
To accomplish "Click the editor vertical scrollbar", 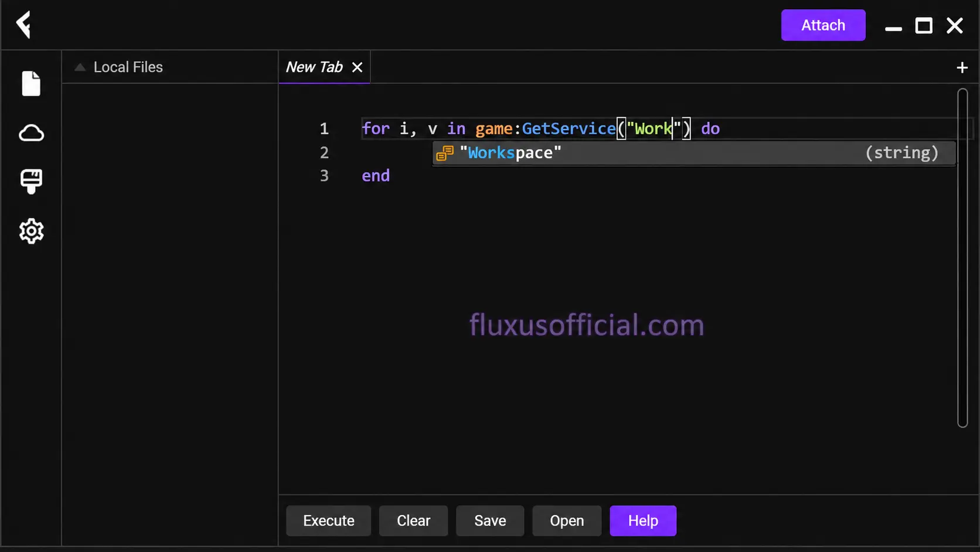I will [x=962, y=258].
